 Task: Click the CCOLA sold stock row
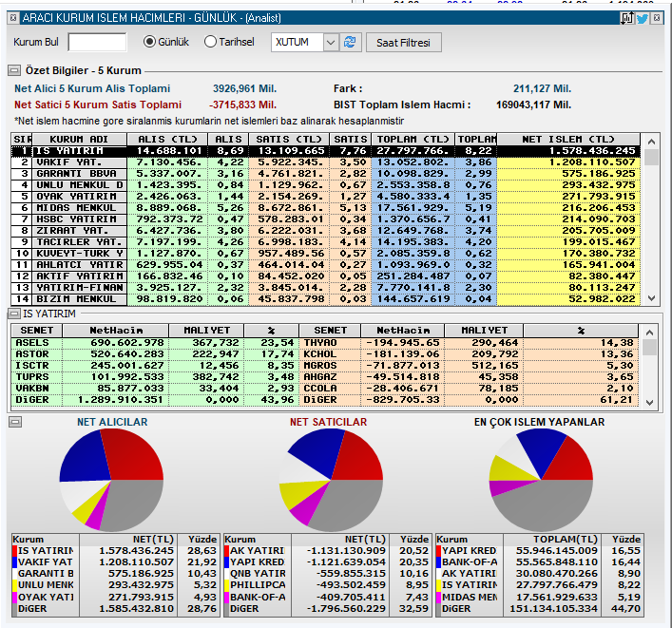pyautogui.click(x=469, y=389)
